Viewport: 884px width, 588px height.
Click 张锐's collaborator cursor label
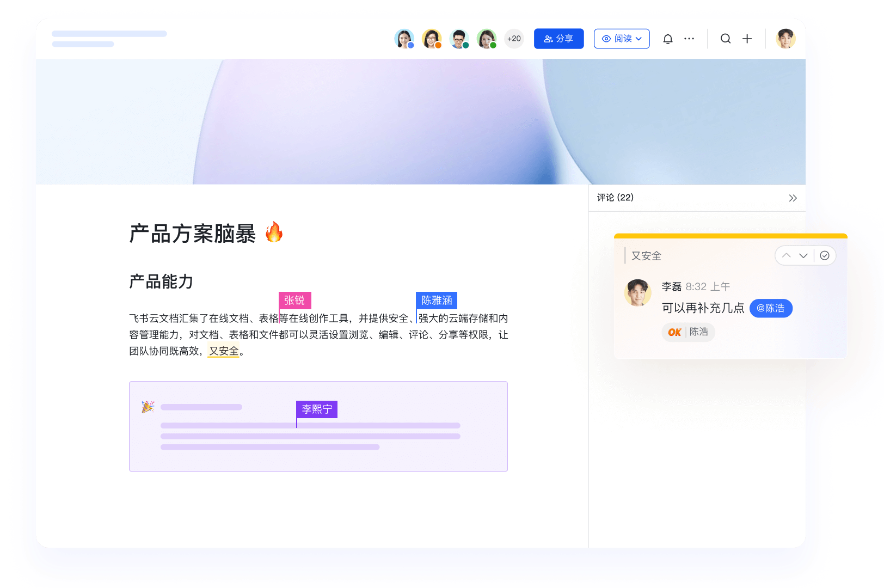click(294, 300)
